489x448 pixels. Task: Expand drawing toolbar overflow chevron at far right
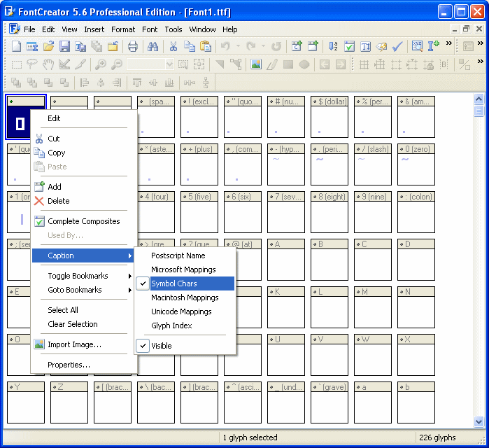[481, 62]
